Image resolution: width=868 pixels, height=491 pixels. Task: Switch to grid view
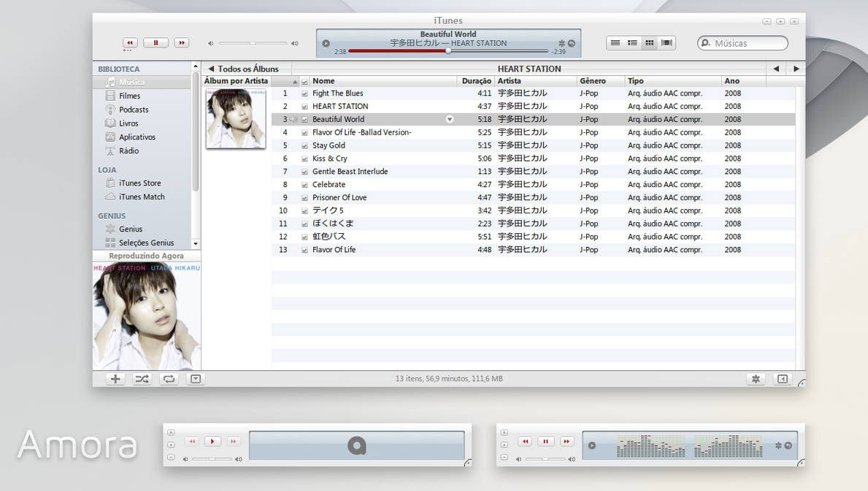649,42
